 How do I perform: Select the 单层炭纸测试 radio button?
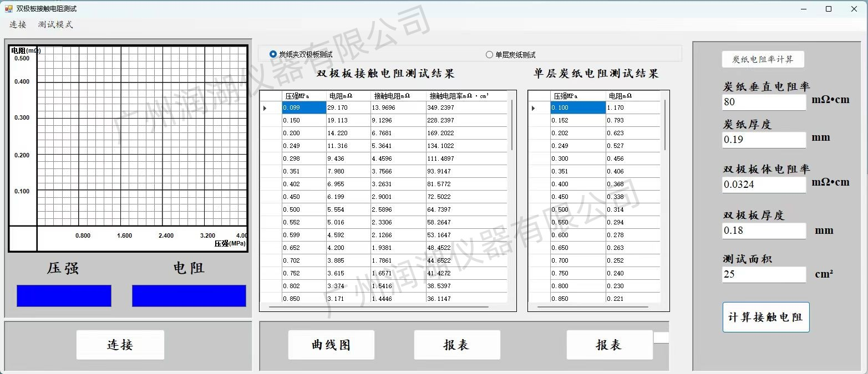coord(489,54)
